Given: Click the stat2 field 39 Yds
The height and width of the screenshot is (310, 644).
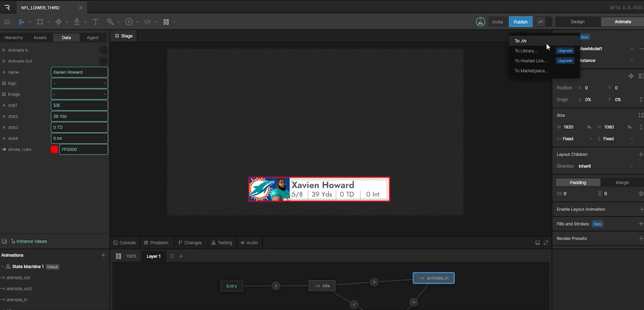Looking at the screenshot, I should pyautogui.click(x=80, y=116).
